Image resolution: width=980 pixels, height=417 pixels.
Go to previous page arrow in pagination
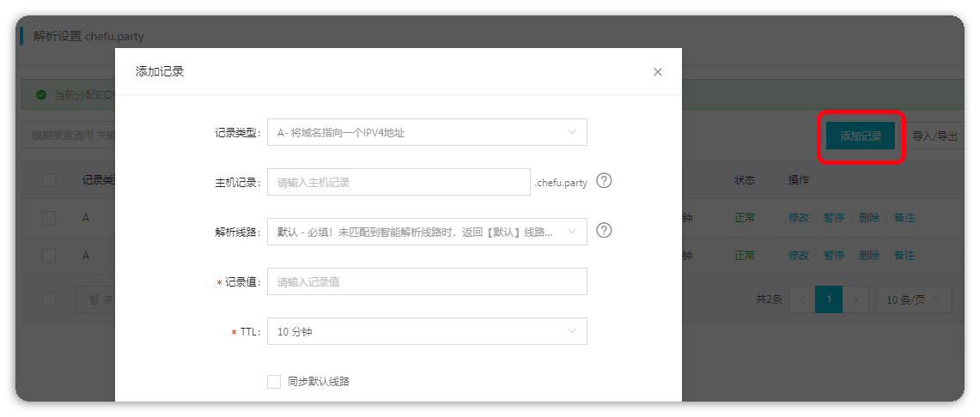[802, 299]
